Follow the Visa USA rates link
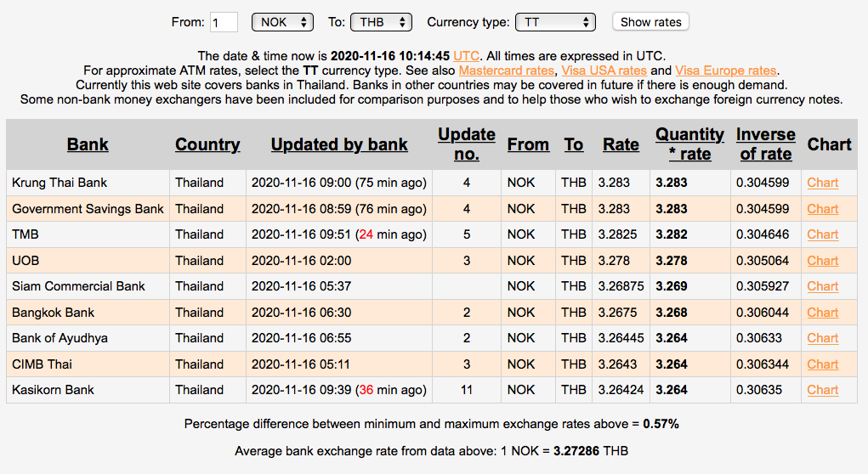The height and width of the screenshot is (474, 868). tap(604, 71)
